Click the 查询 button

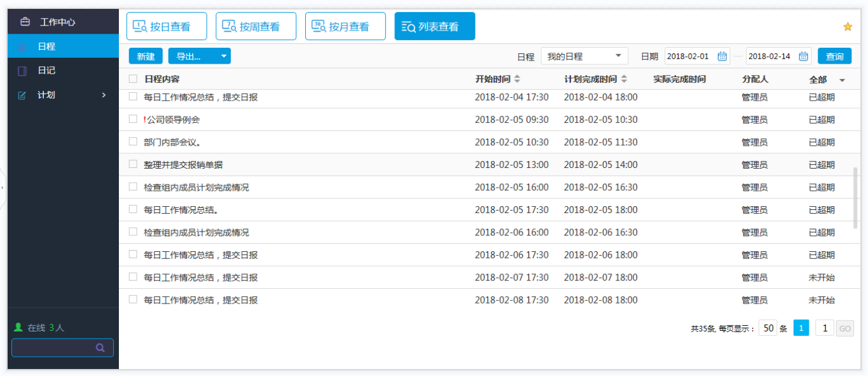click(x=834, y=57)
